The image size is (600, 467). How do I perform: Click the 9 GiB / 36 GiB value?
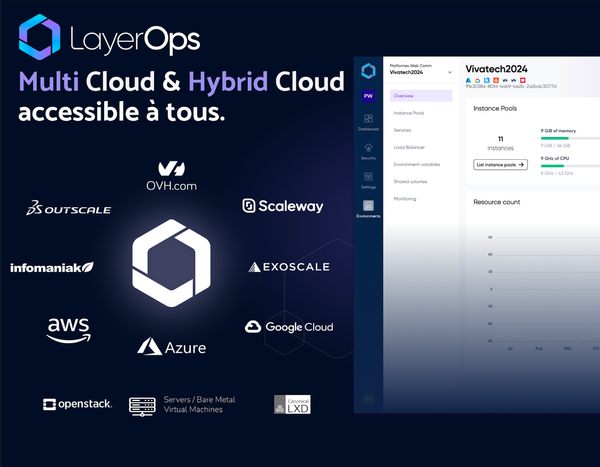555,145
